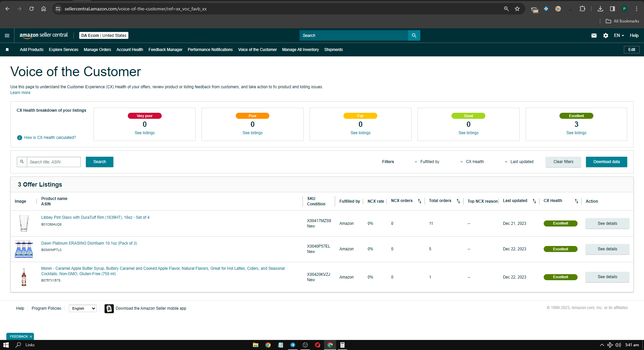Close the FEEDBACK tab
This screenshot has width=644, height=350.
[31, 337]
